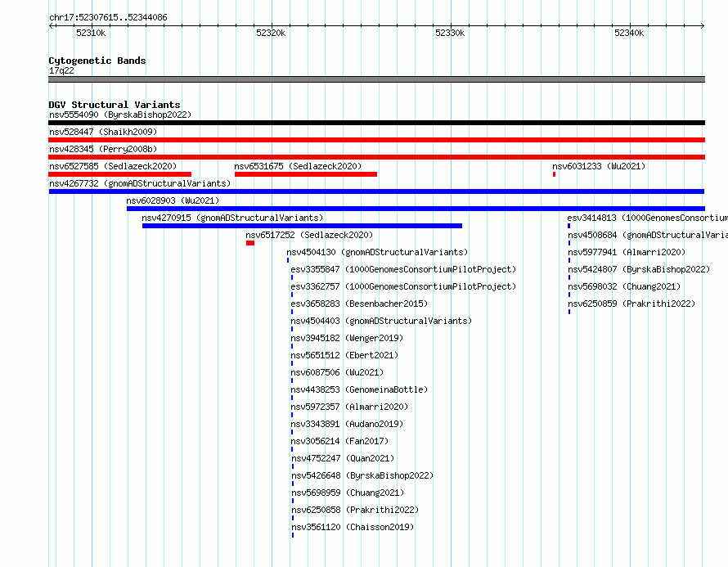728x567 pixels.
Task: Select the blue nsv4270915 variant bar
Action: pos(303,226)
